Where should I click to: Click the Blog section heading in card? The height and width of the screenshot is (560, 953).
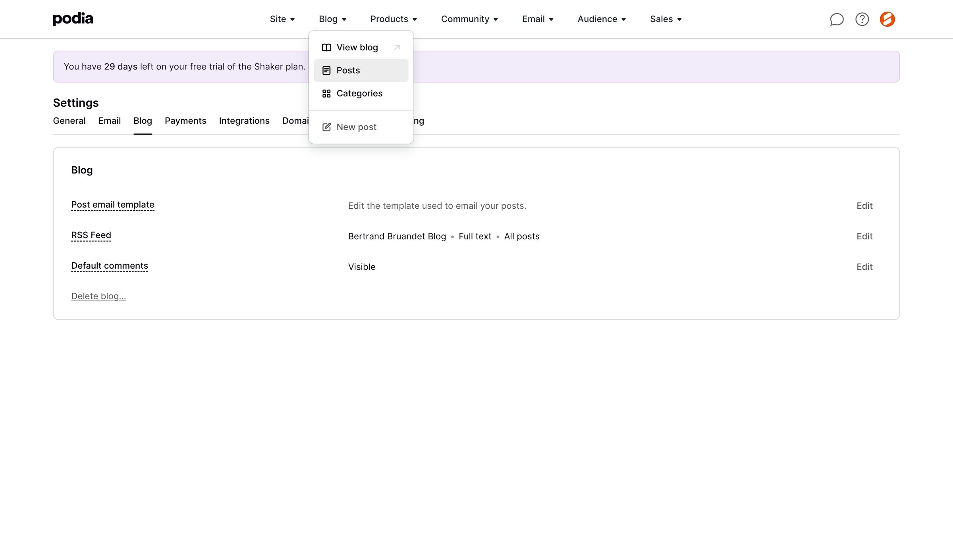point(82,170)
